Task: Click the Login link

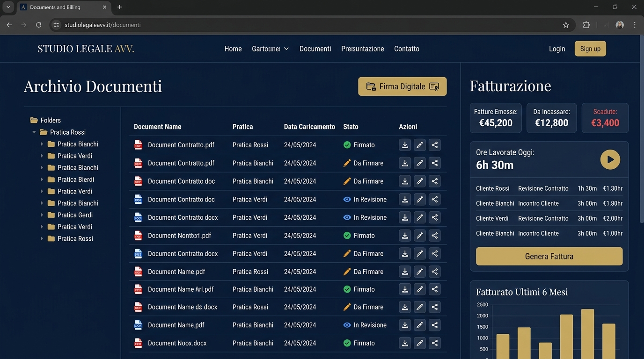Action: tap(557, 49)
